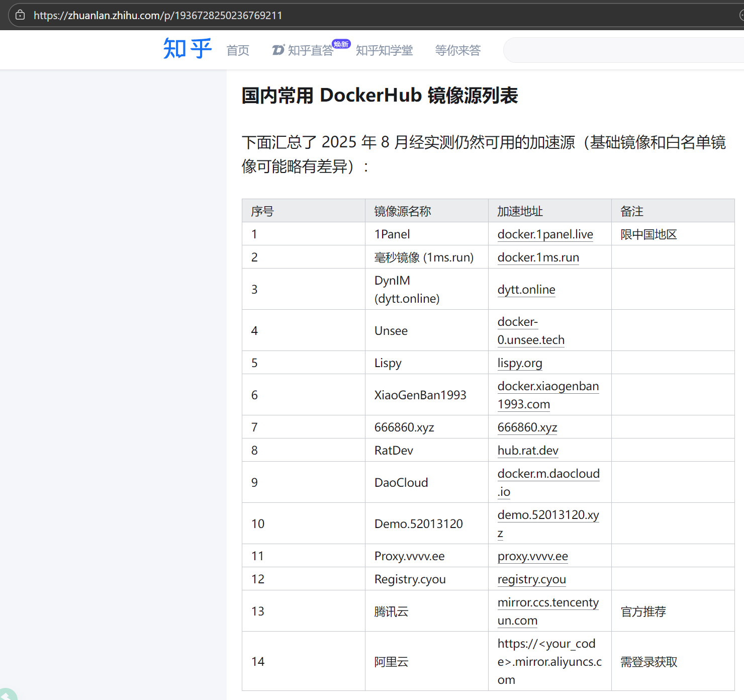Click the row number 10 cell
744x700 pixels.
pyautogui.click(x=304, y=524)
